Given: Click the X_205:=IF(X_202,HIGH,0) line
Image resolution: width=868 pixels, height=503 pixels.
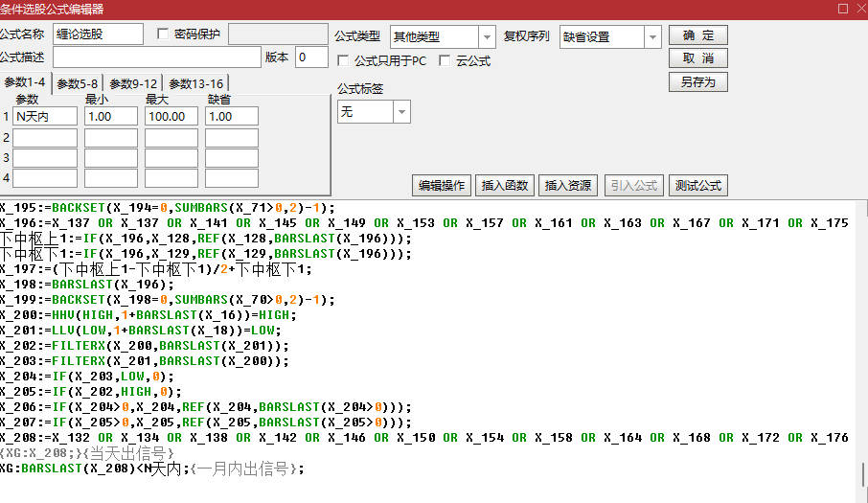Looking at the screenshot, I should click(x=91, y=392).
